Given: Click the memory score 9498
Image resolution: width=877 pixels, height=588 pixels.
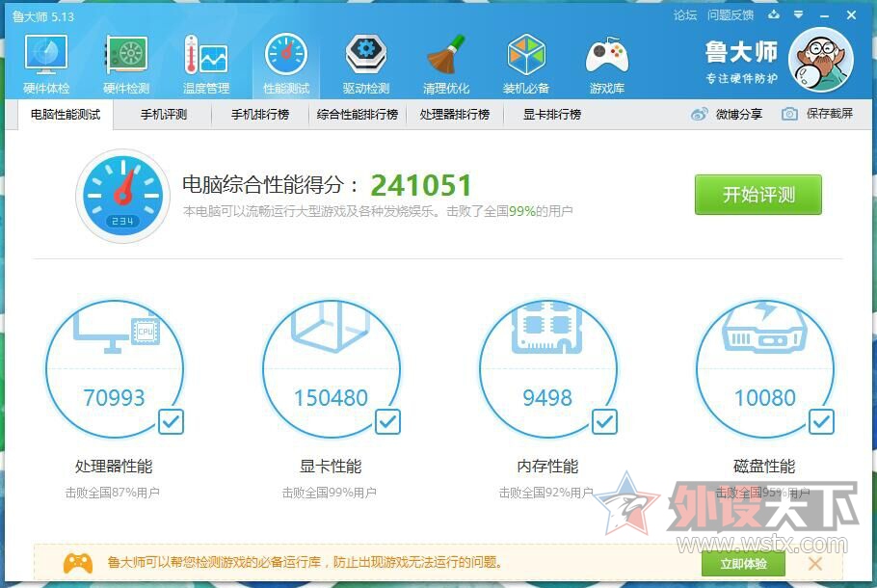Looking at the screenshot, I should pyautogui.click(x=547, y=398).
